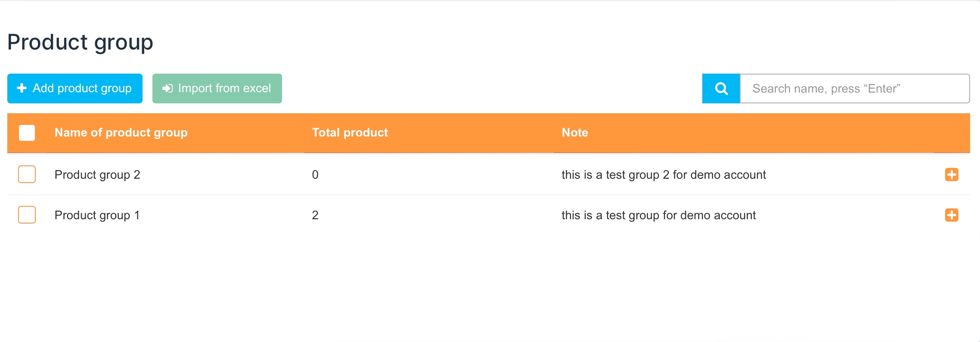
Task: Open the Product group 1 name
Action: (x=97, y=215)
